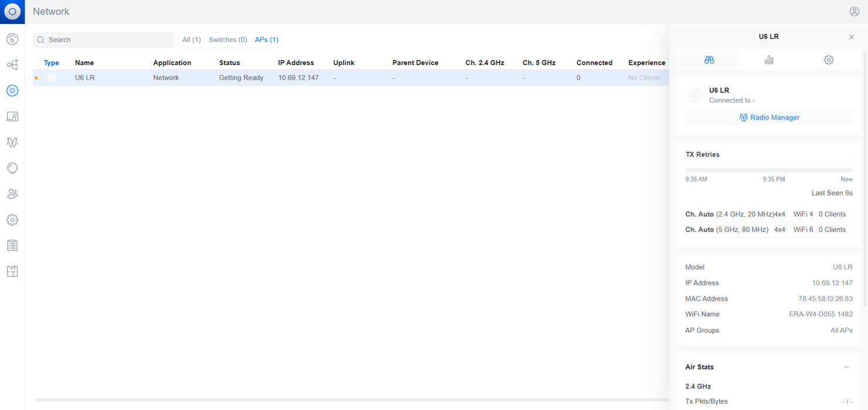Select the UniFi Devices circle icon in sidebar
The height and width of the screenshot is (410, 868).
point(12,91)
